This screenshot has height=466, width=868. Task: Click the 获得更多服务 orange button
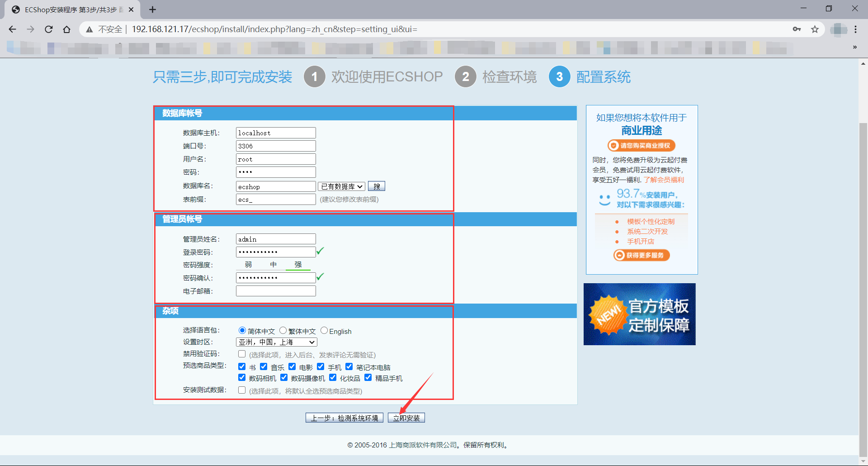click(x=642, y=255)
